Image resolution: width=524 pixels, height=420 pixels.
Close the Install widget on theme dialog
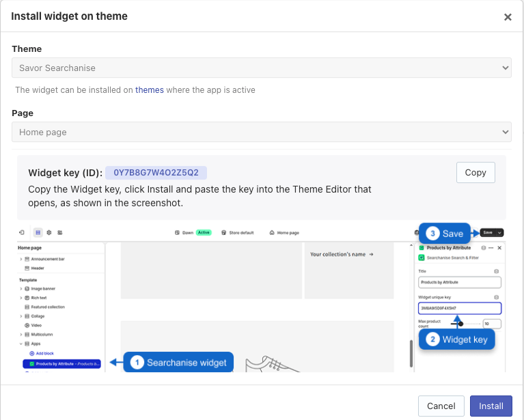point(508,17)
